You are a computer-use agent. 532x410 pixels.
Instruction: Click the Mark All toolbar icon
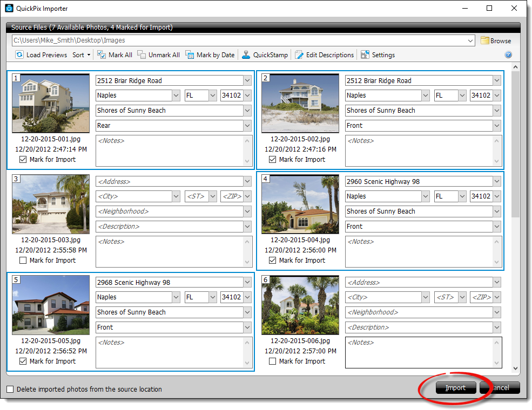point(101,54)
